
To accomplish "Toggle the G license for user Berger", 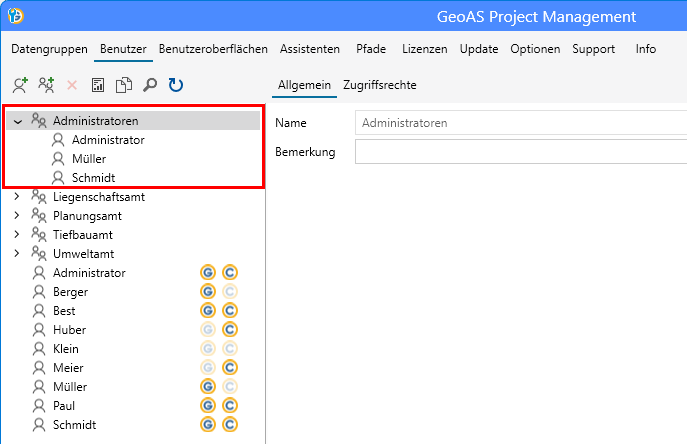I will coord(208,292).
